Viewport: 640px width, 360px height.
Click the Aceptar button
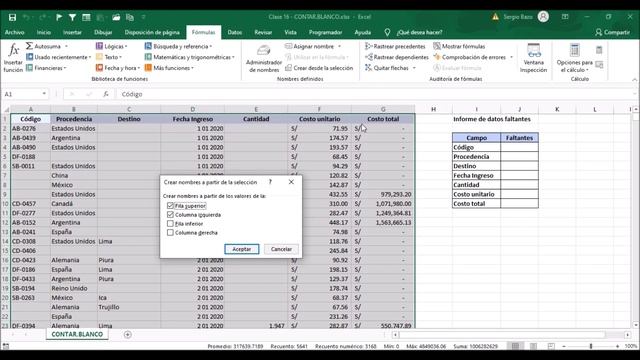tap(242, 249)
